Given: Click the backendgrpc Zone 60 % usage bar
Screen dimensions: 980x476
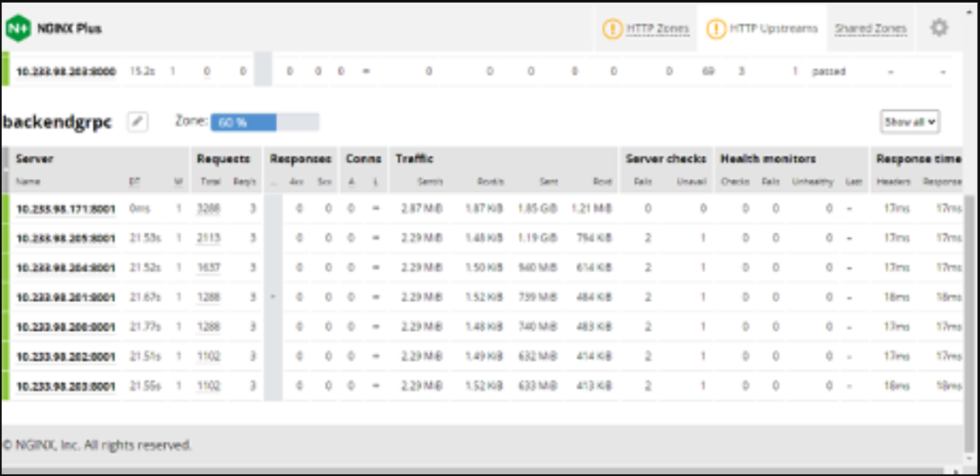Looking at the screenshot, I should (265, 122).
